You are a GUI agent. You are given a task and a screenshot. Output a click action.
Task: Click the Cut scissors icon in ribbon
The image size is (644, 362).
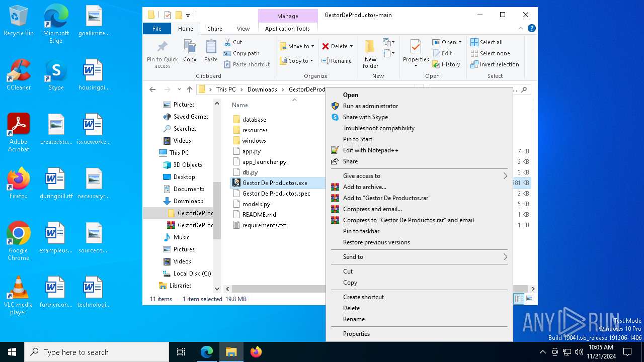[228, 42]
